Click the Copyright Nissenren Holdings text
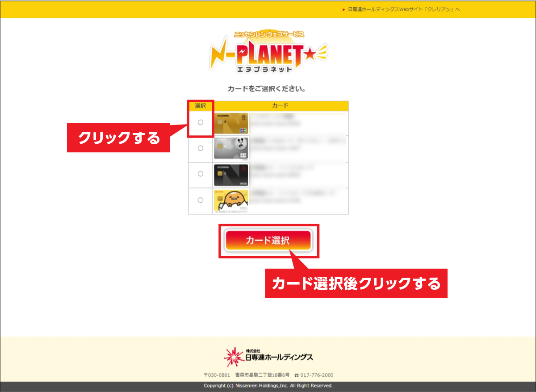Image resolution: width=536 pixels, height=392 pixels. [268, 386]
